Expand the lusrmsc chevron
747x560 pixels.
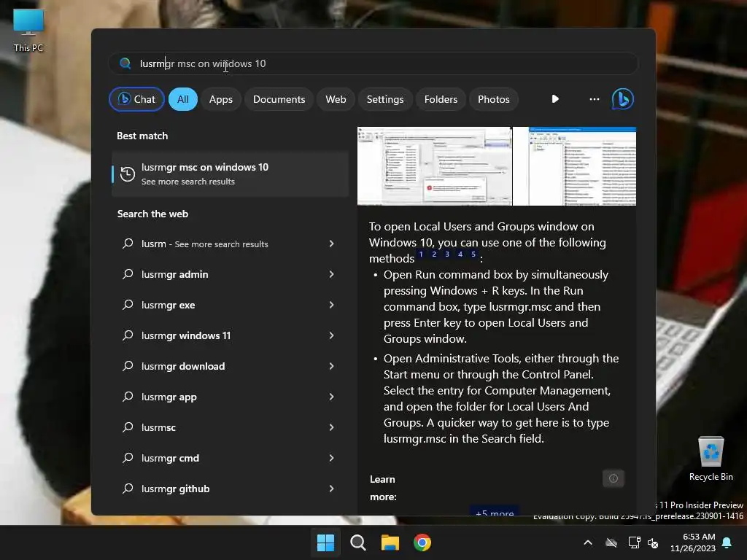[x=332, y=427]
